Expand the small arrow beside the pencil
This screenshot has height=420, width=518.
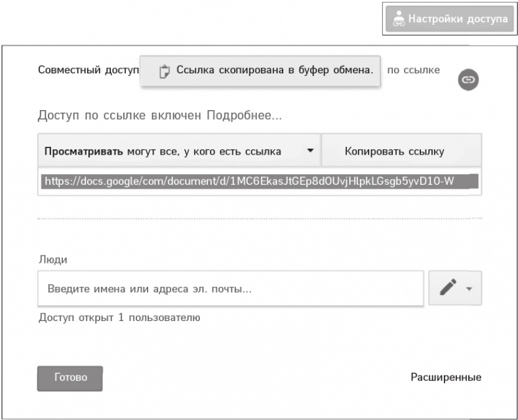click(x=469, y=289)
